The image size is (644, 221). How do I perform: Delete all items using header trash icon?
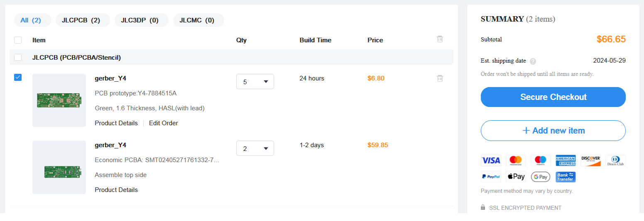coord(440,39)
